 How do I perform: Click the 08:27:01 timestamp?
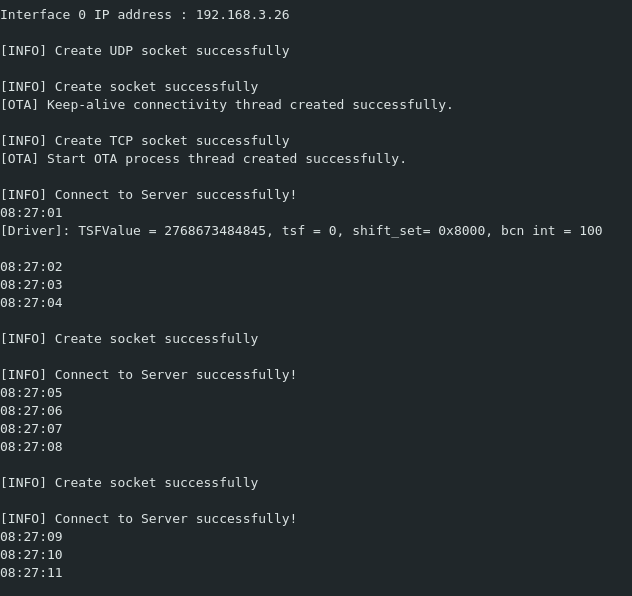pos(31,213)
